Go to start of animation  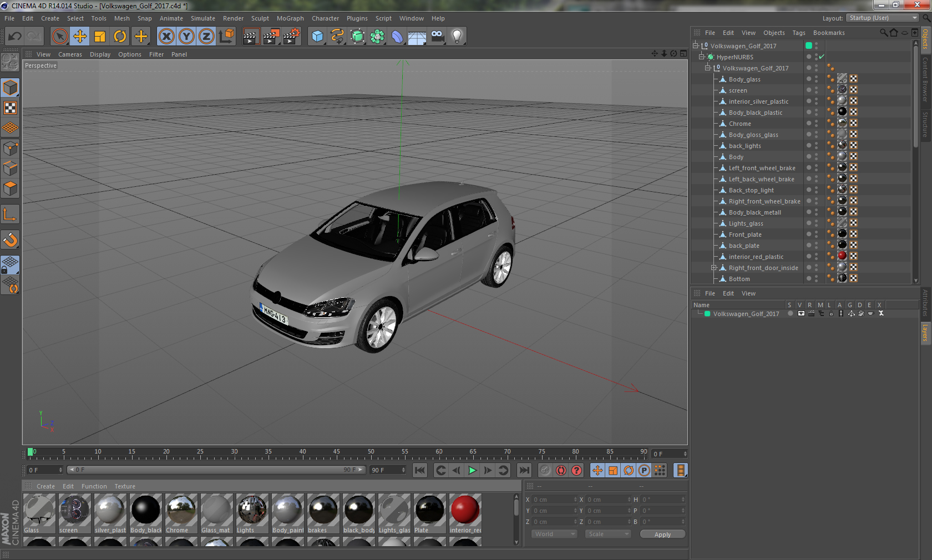click(x=420, y=470)
